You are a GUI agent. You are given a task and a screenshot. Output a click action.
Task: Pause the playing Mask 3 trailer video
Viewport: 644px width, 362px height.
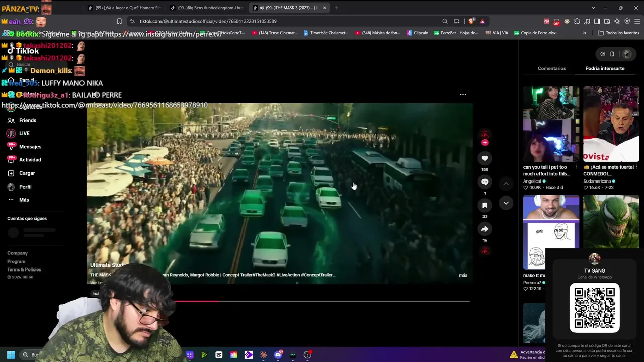279,194
